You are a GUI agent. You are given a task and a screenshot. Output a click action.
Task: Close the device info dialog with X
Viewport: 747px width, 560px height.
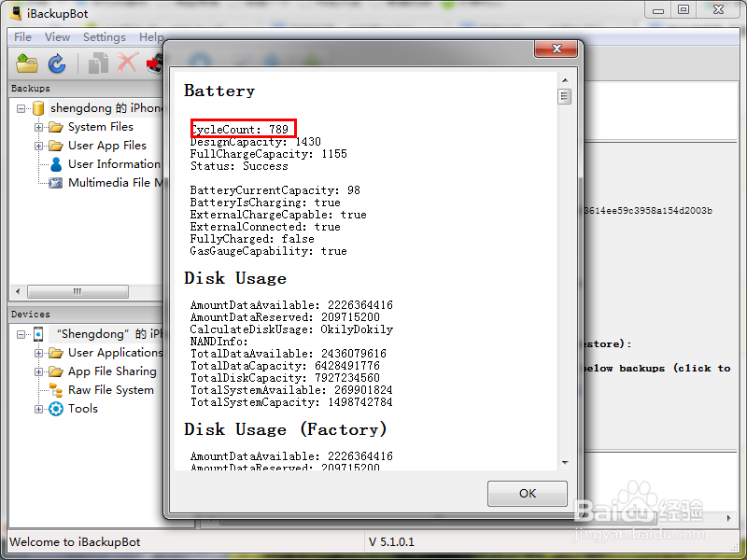557,49
